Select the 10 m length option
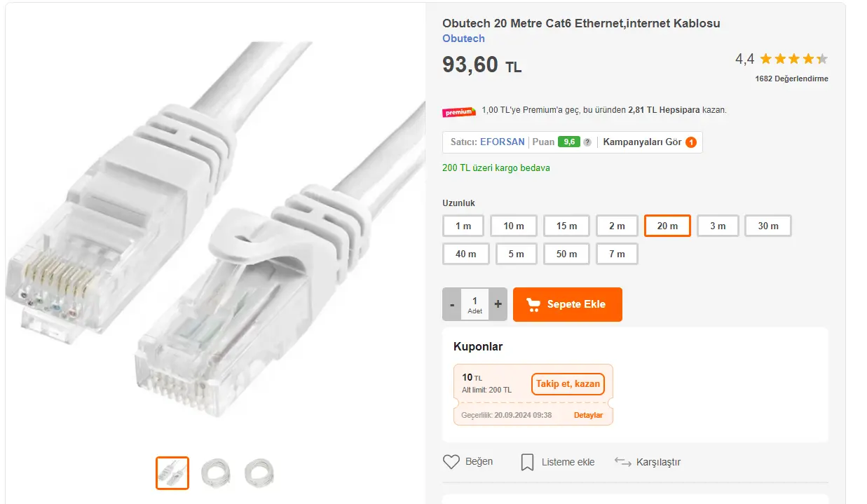This screenshot has width=867, height=504. pos(514,226)
